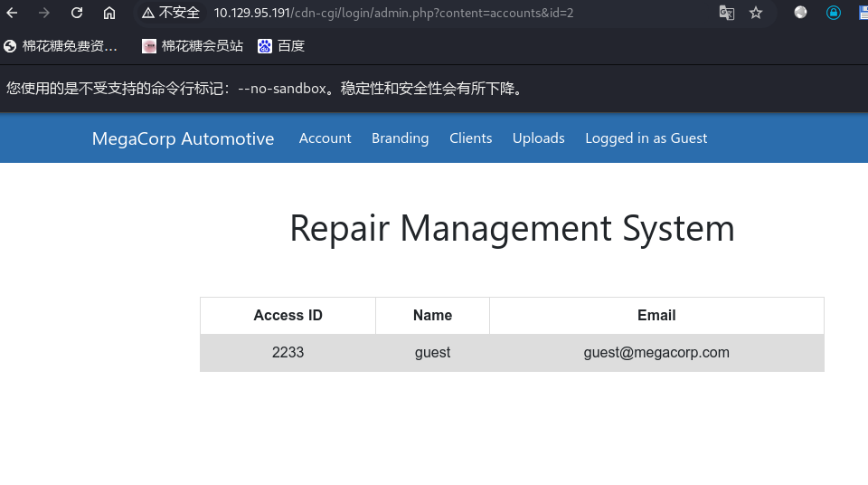Navigate to the Uploads page
This screenshot has height=485, width=868.
pyautogui.click(x=538, y=138)
